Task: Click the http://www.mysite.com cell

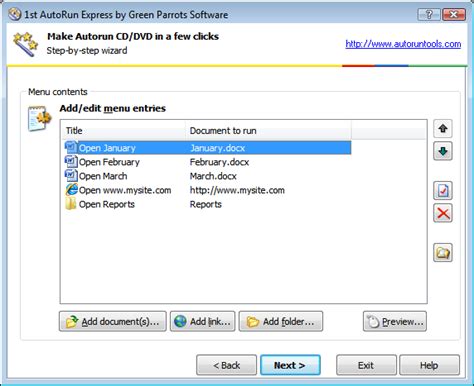Action: tap(237, 190)
